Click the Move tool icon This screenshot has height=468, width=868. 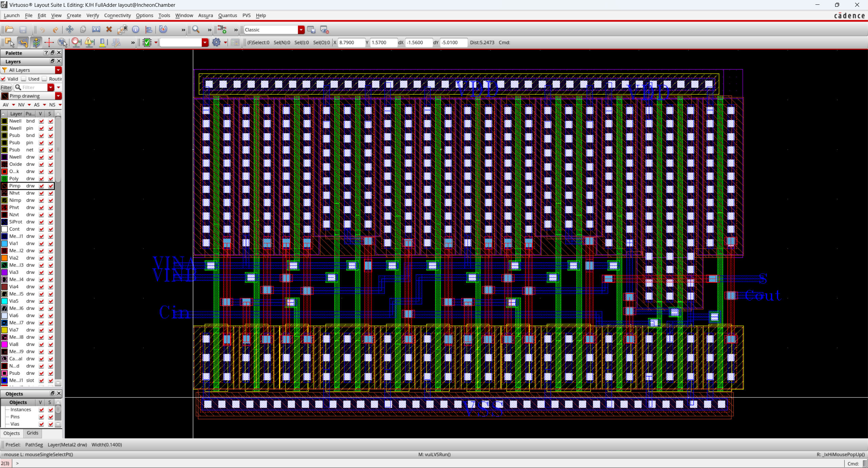(70, 30)
